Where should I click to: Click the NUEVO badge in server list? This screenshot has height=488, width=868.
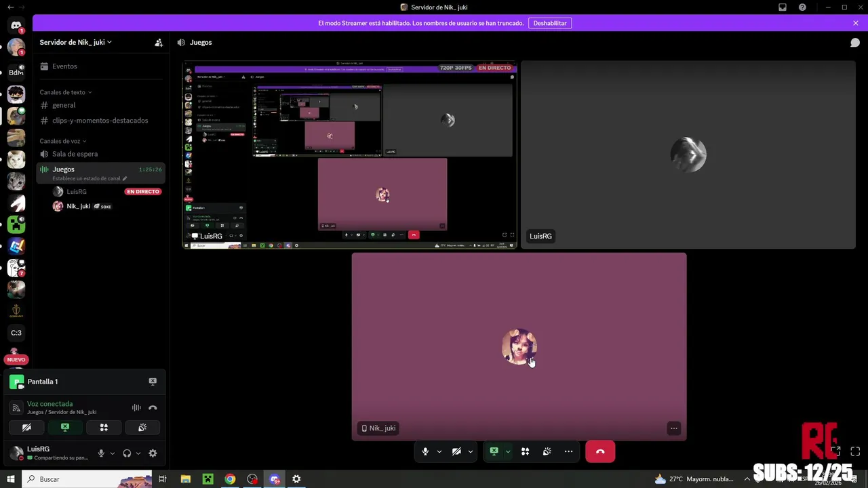click(x=16, y=360)
